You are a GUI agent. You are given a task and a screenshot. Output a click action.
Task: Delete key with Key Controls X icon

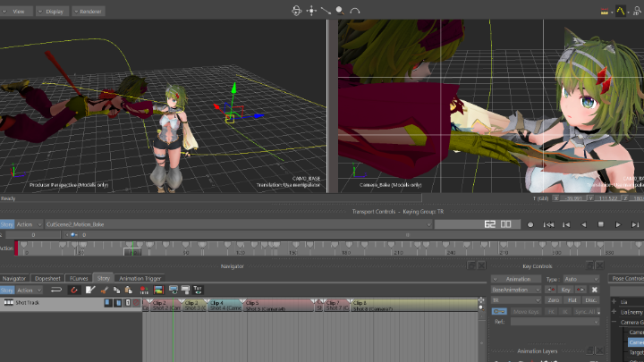pos(594,290)
